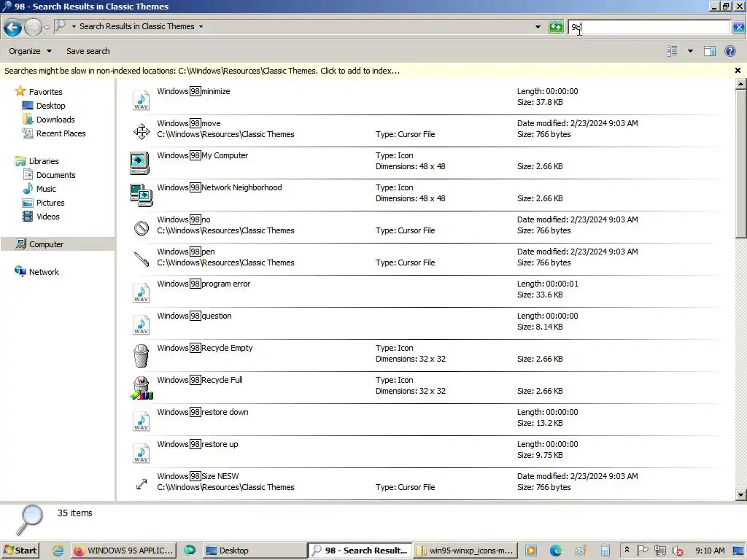
Task: Select Windows 98 My Computer icon
Action: coord(139,163)
